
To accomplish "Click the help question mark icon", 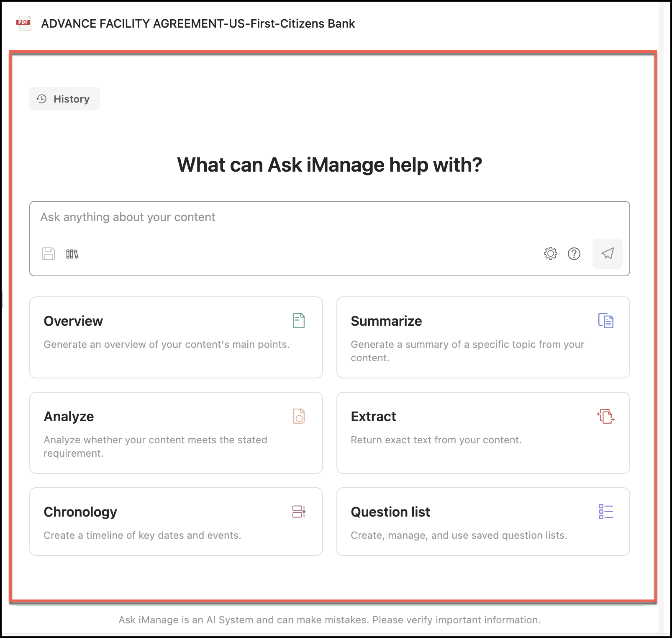I will coord(574,254).
